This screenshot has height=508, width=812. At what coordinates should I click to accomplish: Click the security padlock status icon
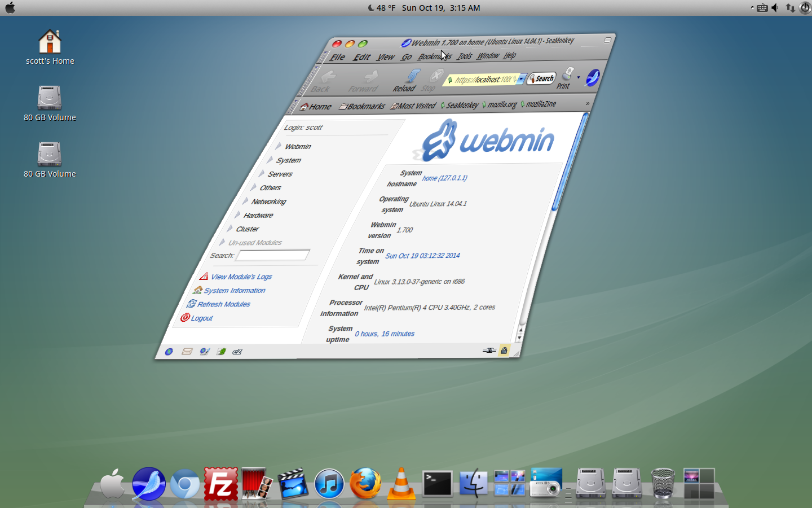point(504,351)
